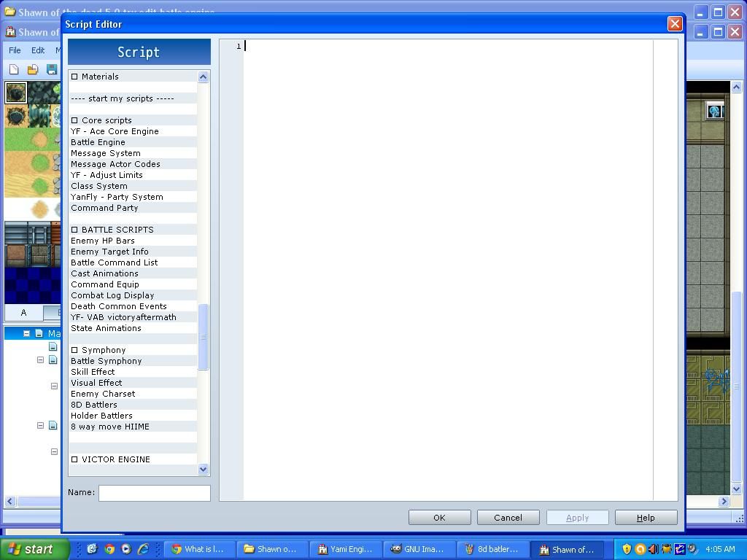
Task: Click the script Name input field
Action: point(154,493)
